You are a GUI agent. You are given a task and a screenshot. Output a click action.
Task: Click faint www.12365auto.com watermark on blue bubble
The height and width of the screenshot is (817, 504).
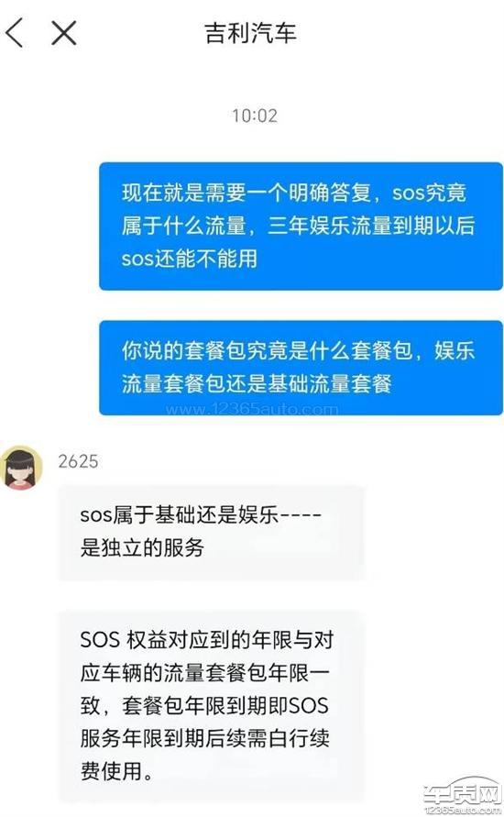(x=252, y=409)
